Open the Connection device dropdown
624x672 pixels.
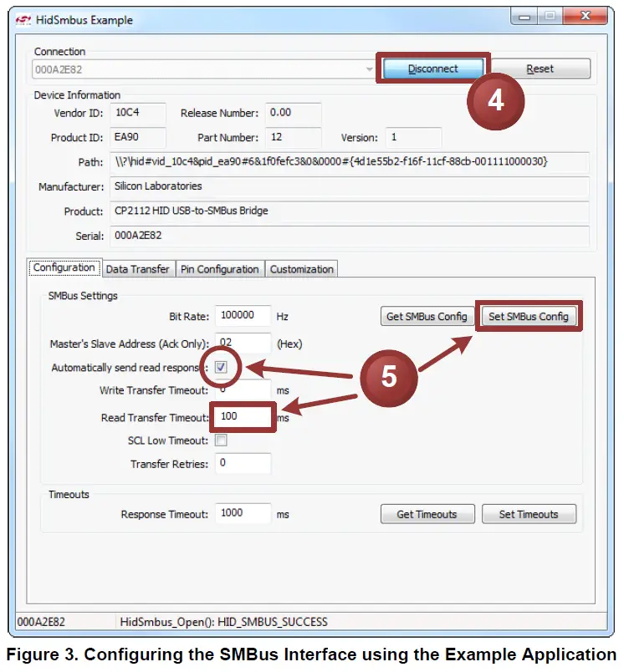point(203,69)
